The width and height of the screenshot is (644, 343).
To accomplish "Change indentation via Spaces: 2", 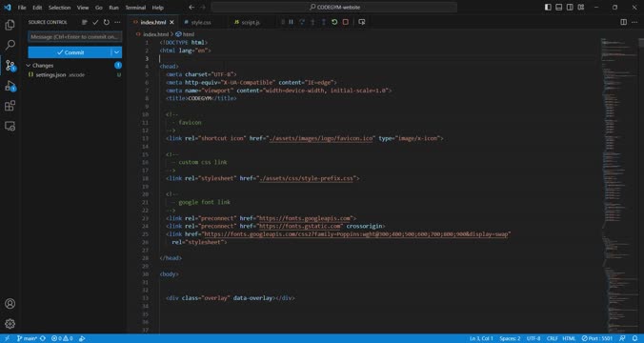I will coord(510,338).
